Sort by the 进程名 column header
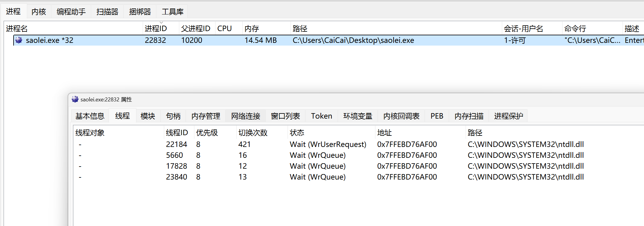 (x=73, y=28)
